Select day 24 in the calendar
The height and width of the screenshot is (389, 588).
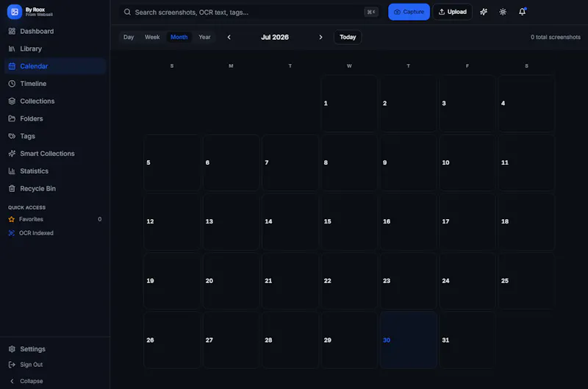point(467,281)
